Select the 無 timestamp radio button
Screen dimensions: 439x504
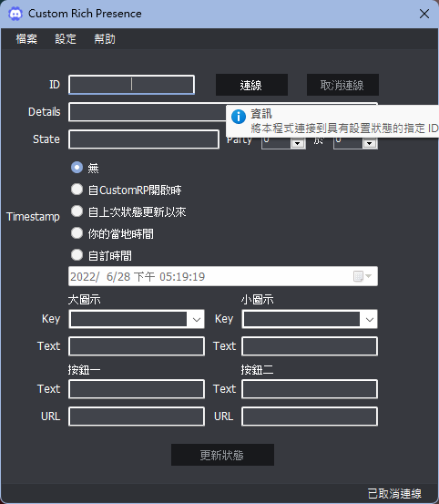coord(77,168)
